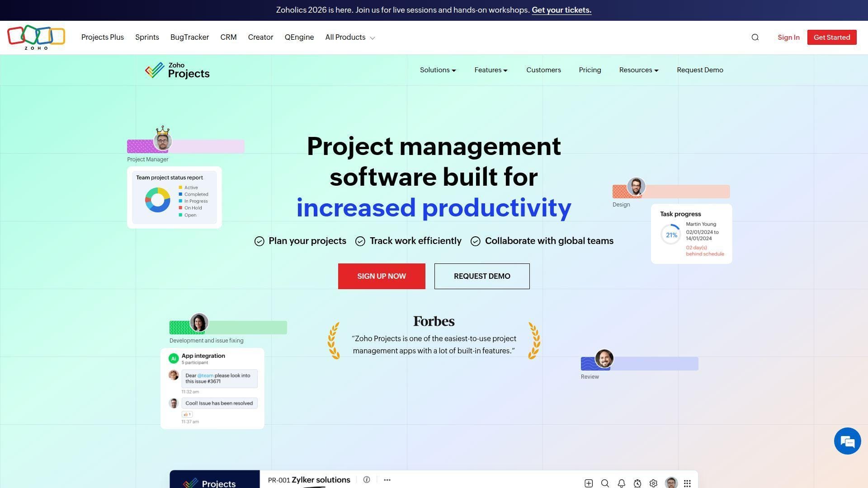
Task: Click the Forbes quote text
Action: click(434, 345)
